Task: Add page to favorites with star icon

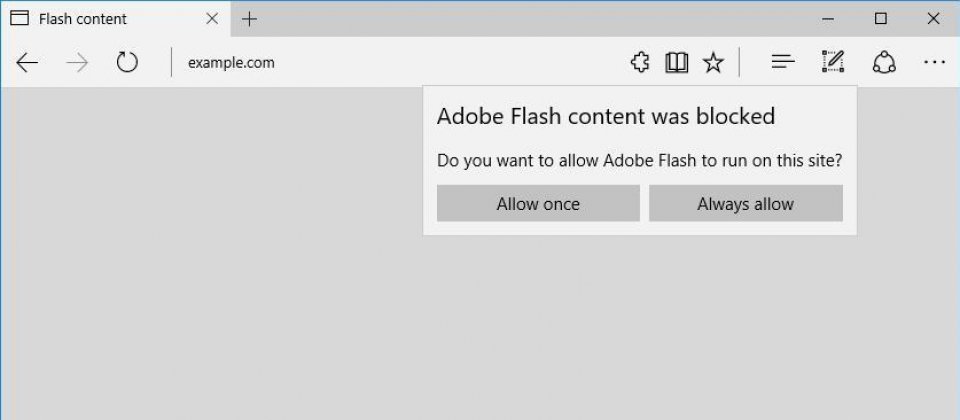Action: [x=713, y=62]
